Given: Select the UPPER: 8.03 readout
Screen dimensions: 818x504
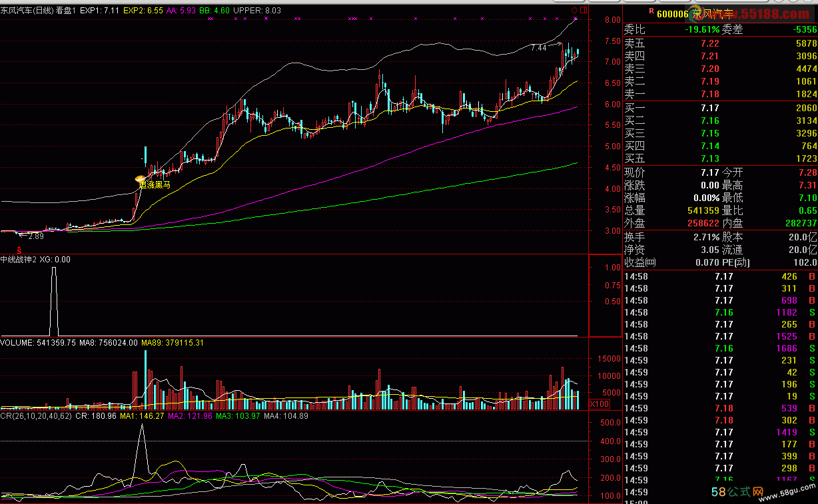Looking at the screenshot, I should tap(257, 11).
